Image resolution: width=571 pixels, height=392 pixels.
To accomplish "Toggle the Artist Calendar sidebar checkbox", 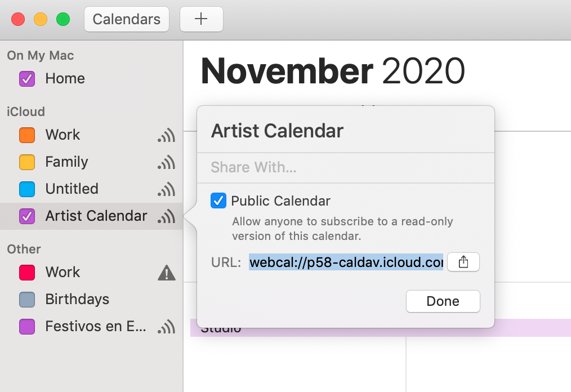I will (27, 216).
